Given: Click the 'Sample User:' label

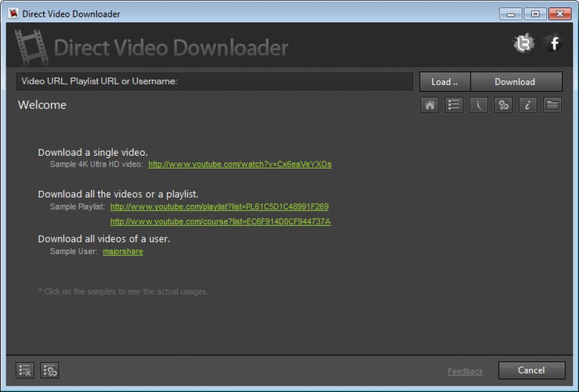Looking at the screenshot, I should pyautogui.click(x=73, y=252).
